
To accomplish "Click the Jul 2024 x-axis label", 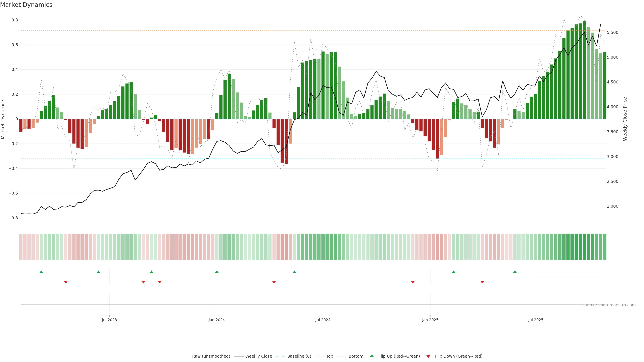I will point(323,320).
